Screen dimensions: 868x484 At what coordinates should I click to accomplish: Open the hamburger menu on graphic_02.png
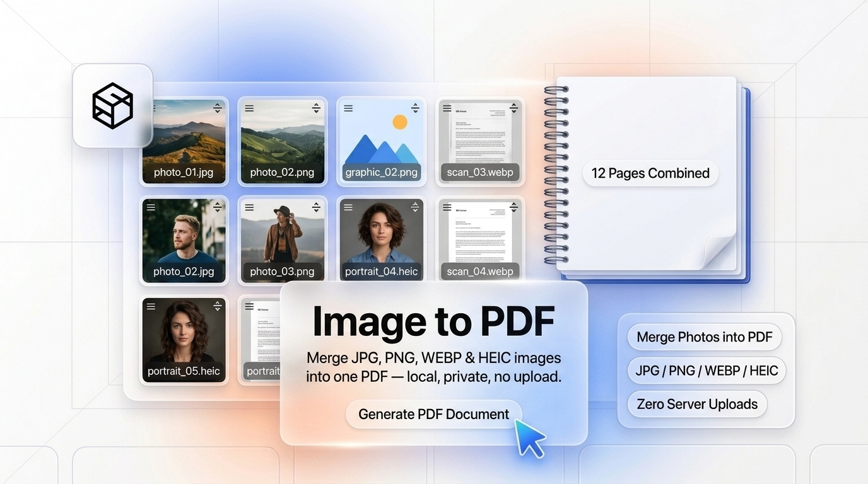click(348, 108)
